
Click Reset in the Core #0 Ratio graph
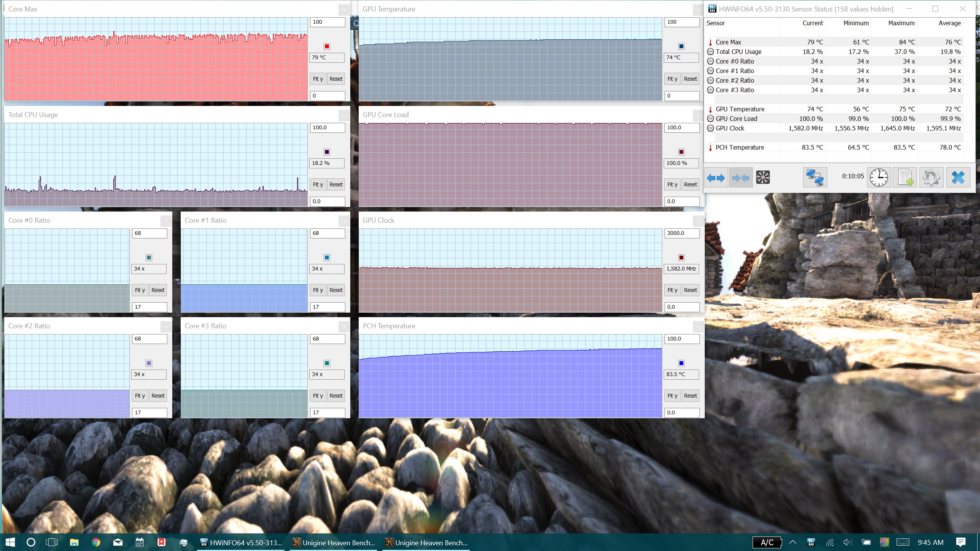click(158, 290)
